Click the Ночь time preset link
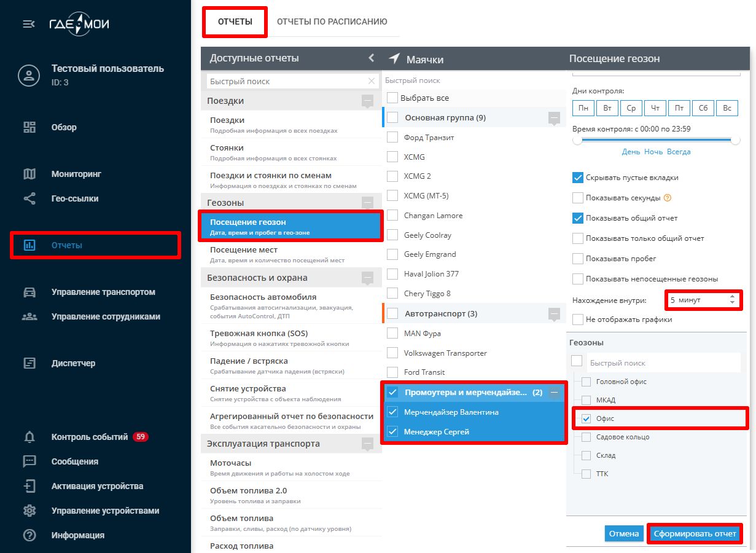Image resolution: width=756 pixels, height=553 pixels. 653,151
